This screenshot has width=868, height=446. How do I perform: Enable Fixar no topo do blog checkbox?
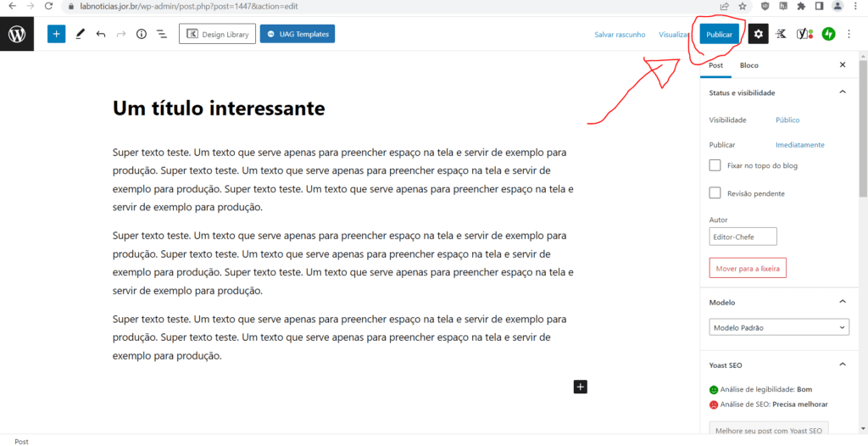pos(715,166)
